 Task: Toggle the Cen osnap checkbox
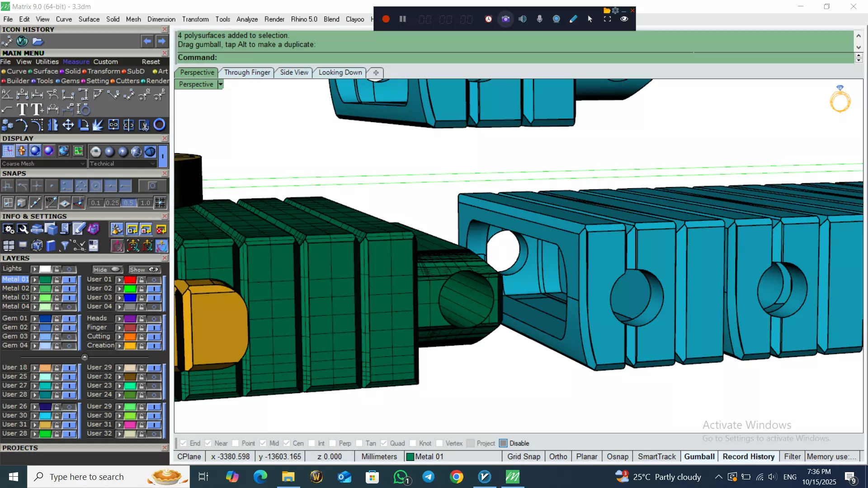(287, 443)
